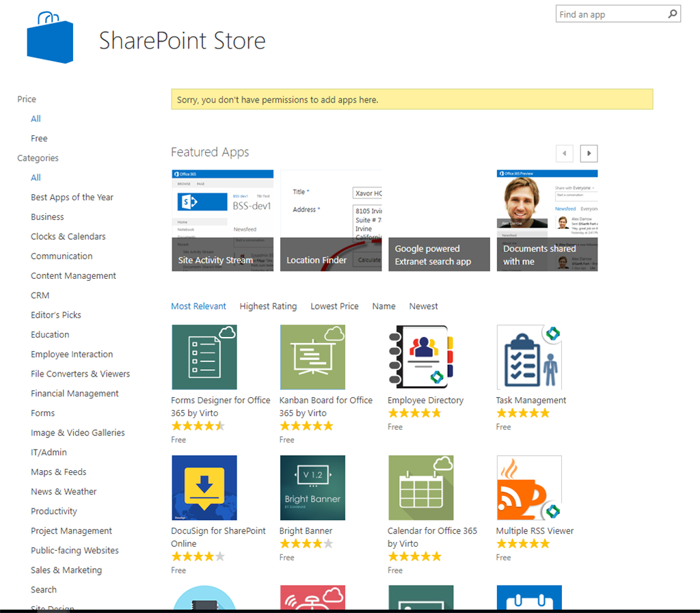This screenshot has width=700, height=613.
Task: Open the Task Management app icon
Action: pyautogui.click(x=529, y=357)
